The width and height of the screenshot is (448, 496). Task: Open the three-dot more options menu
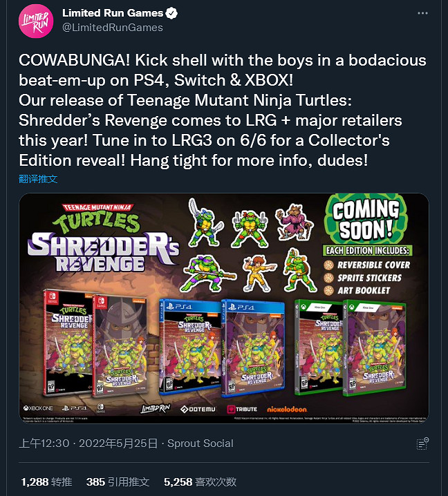[x=422, y=13]
